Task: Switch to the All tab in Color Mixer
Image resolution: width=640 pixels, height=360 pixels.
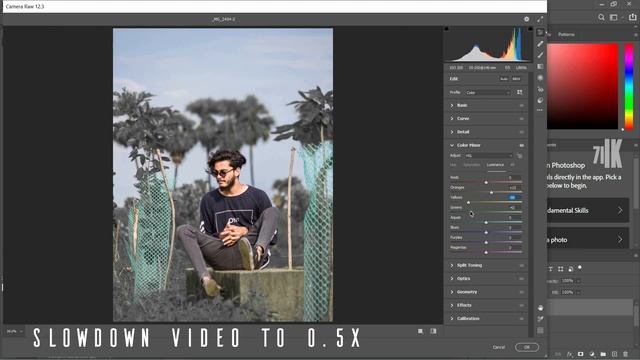Action: coord(512,165)
